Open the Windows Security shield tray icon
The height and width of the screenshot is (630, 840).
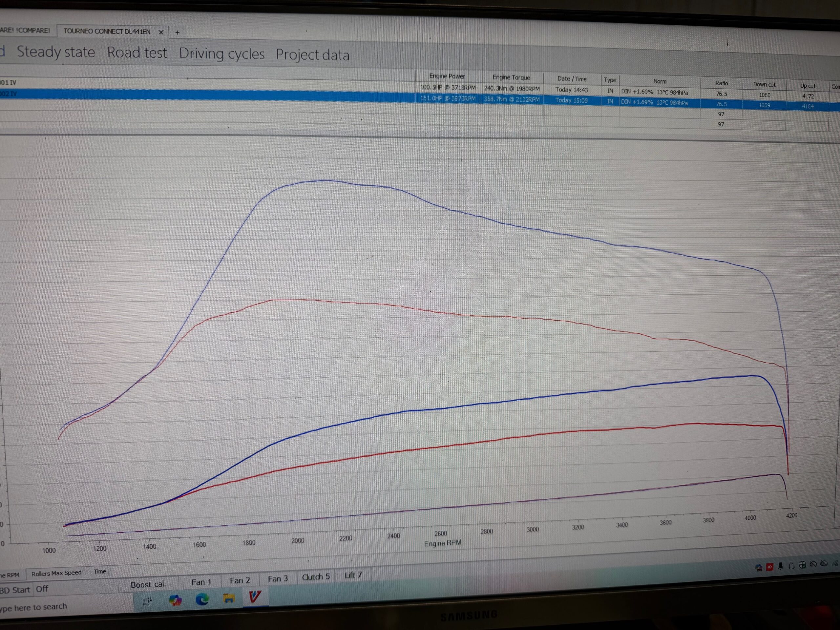click(802, 565)
